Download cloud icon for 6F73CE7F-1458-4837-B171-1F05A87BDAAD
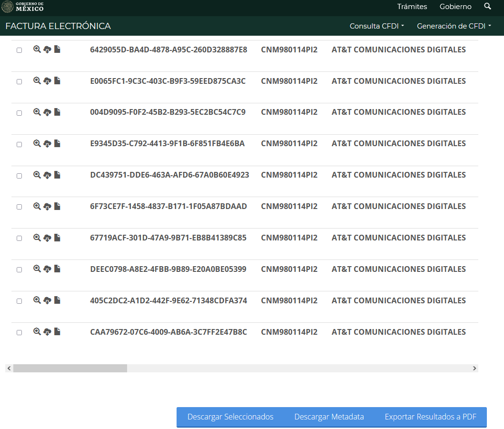504x429 pixels. click(47, 206)
